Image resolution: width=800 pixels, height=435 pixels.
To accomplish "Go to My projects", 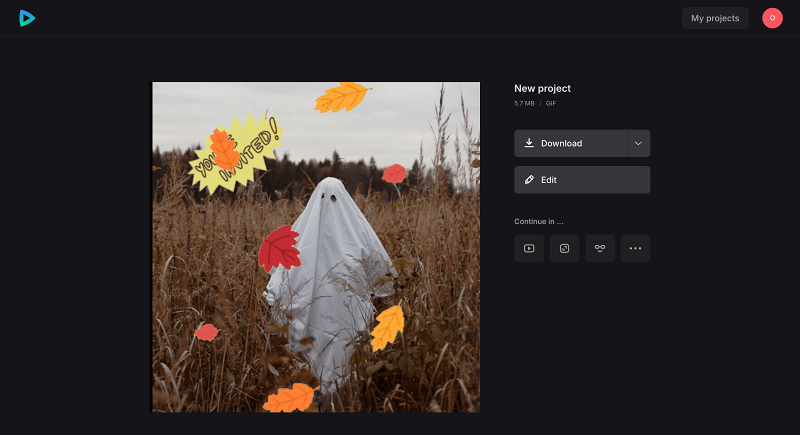I will (715, 18).
